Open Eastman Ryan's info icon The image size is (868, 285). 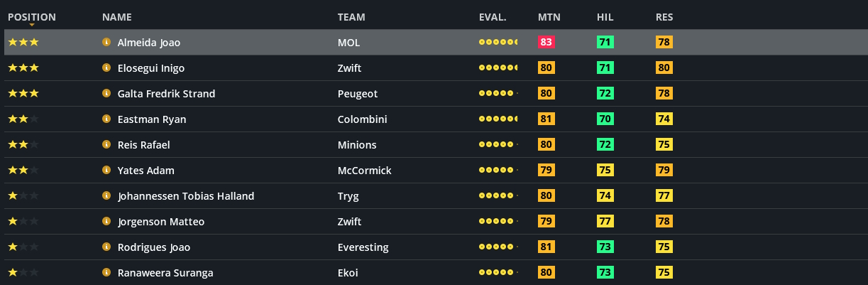(106, 119)
